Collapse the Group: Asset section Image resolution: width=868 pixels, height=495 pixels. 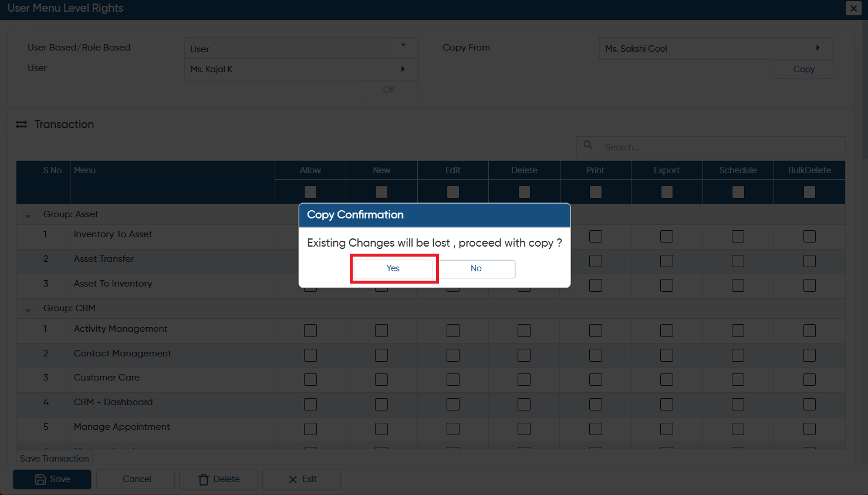click(28, 216)
